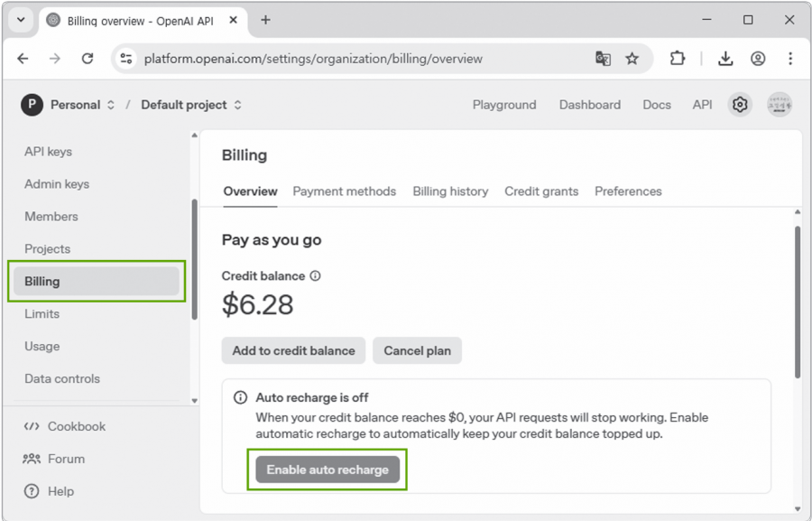Click the sidebar scroll down arrow
The width and height of the screenshot is (812, 521).
(194, 401)
